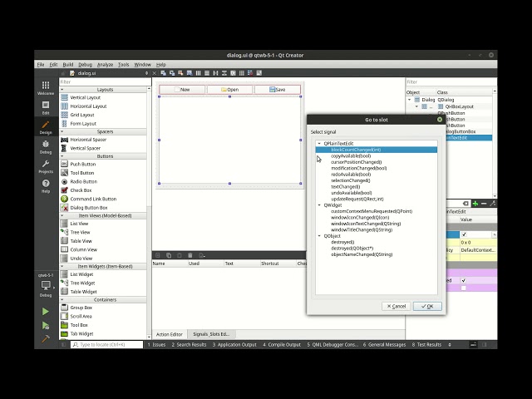Collapse the Buttons category in widget box
This screenshot has width=532, height=399.
62,156
